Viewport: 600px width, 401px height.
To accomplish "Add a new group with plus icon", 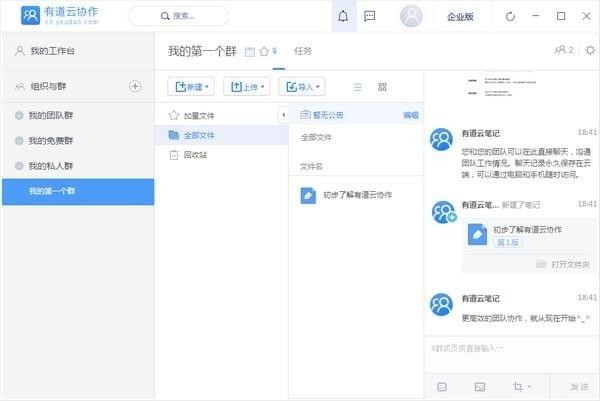I will point(135,86).
